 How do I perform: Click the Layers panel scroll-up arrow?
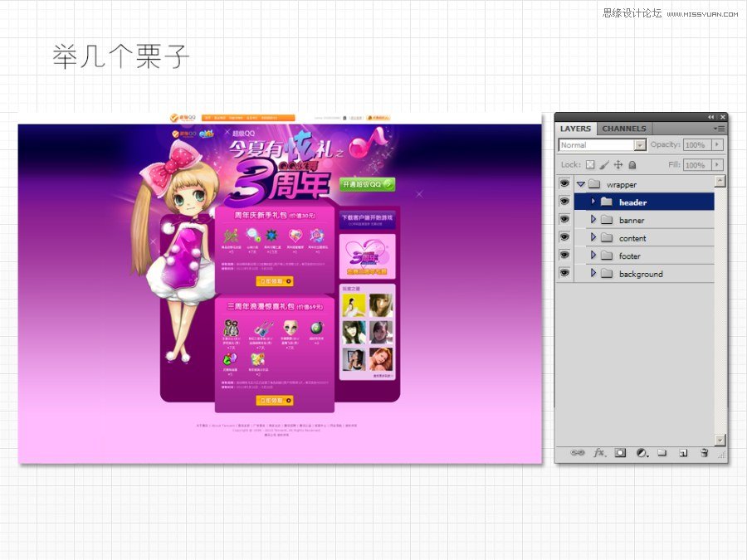pos(720,181)
